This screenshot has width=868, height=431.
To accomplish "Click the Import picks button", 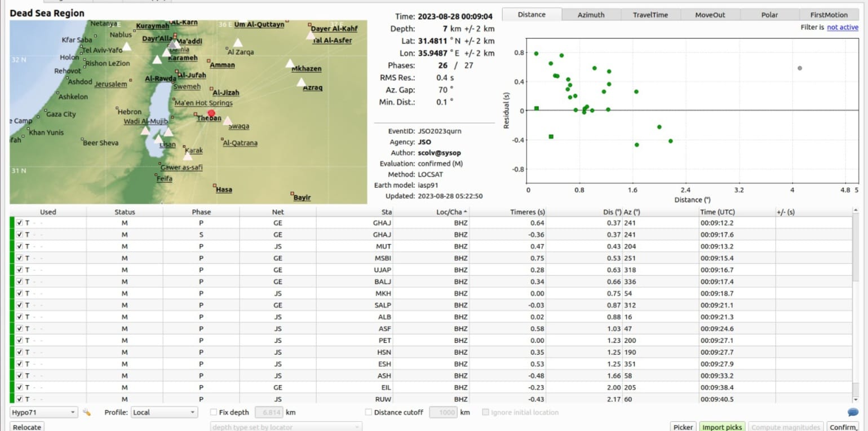I will 722,427.
